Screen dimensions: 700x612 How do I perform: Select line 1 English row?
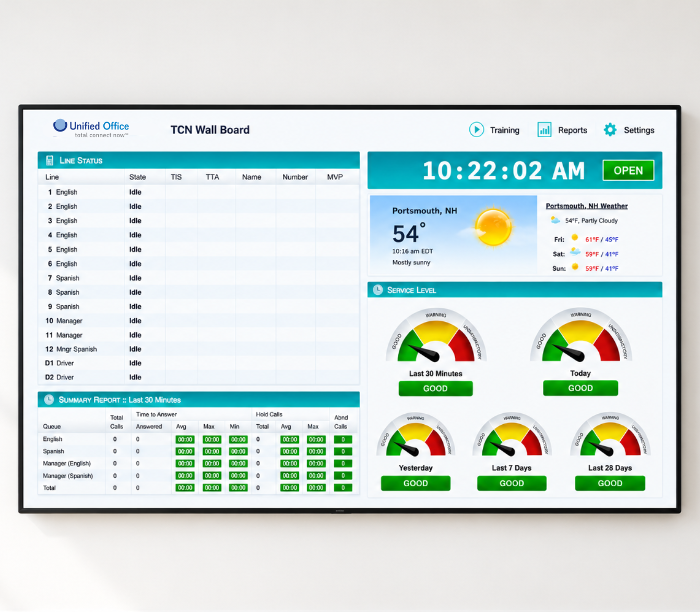(x=198, y=192)
